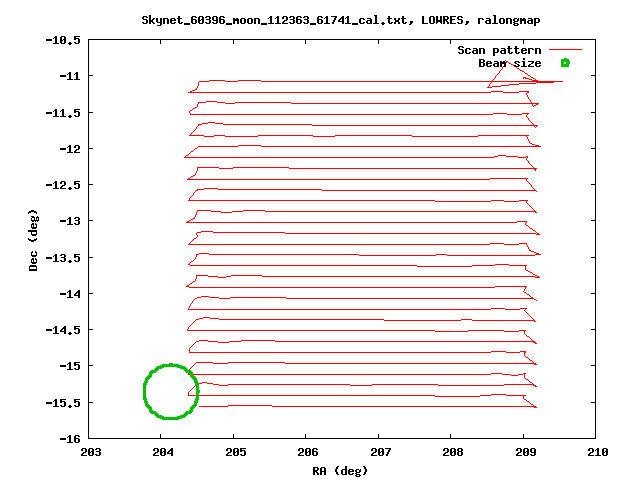
Task: Click the 207 RA tick label
Action: pos(380,452)
